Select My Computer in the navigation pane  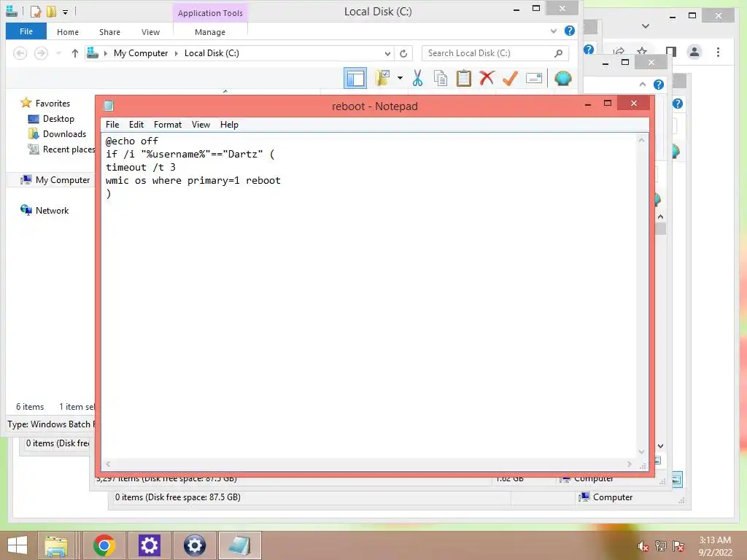pyautogui.click(x=63, y=180)
